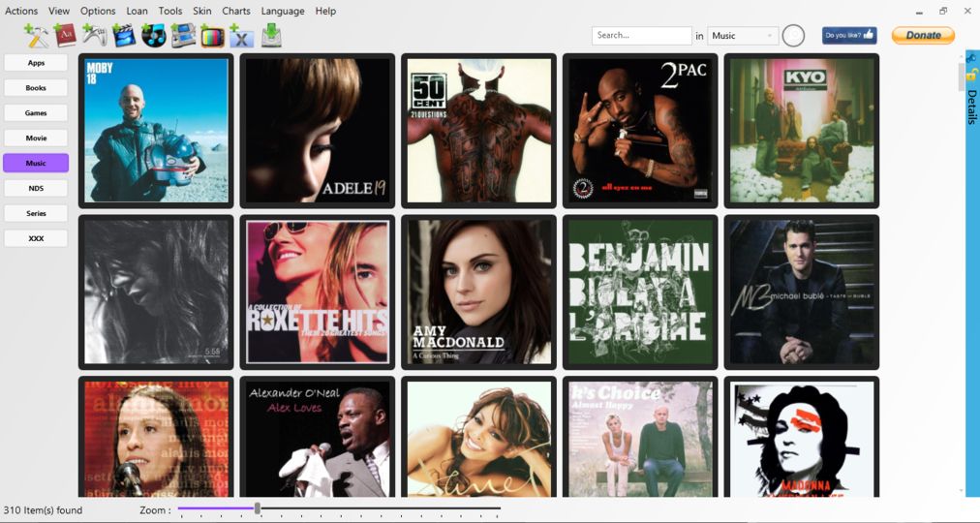Open the Skin menu
The width and height of the screenshot is (980, 523).
201,11
